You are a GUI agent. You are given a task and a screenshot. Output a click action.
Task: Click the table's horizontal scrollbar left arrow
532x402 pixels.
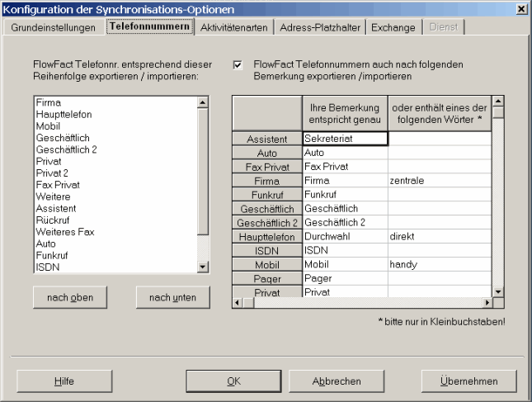coord(238,302)
